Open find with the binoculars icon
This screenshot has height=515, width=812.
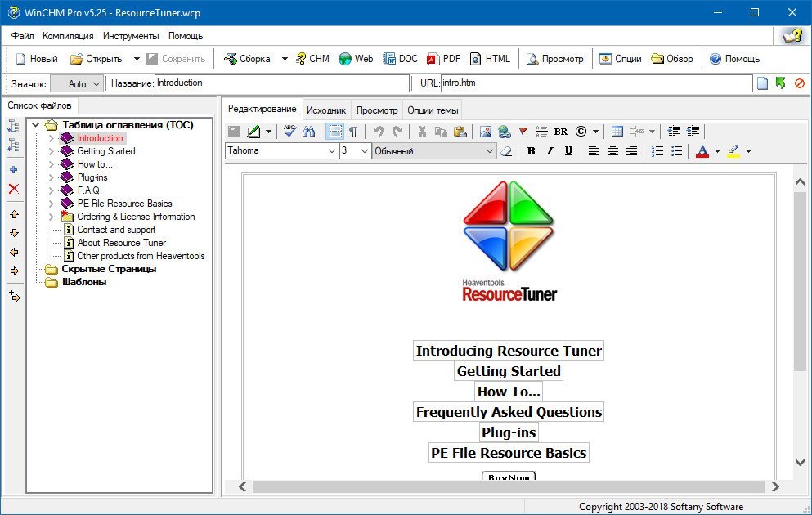308,131
